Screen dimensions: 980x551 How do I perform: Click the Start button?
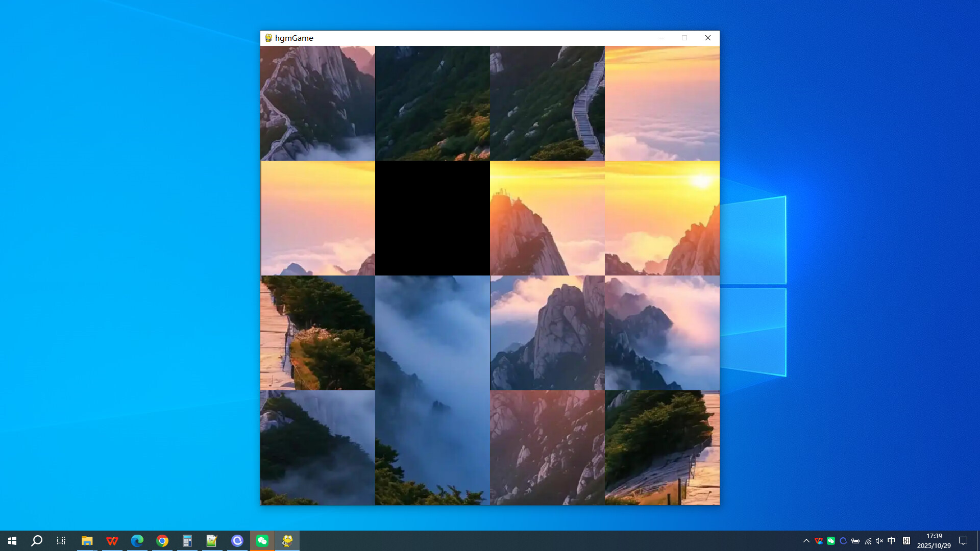(x=12, y=540)
